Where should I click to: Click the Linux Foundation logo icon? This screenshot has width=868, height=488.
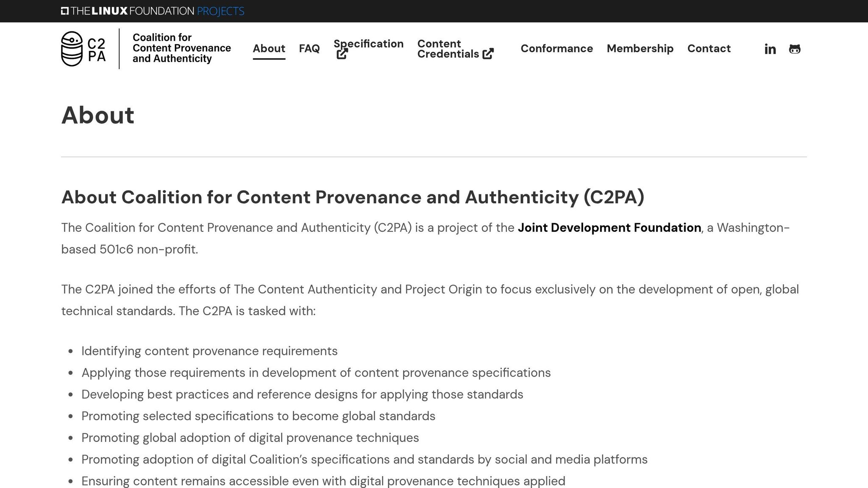click(66, 10)
